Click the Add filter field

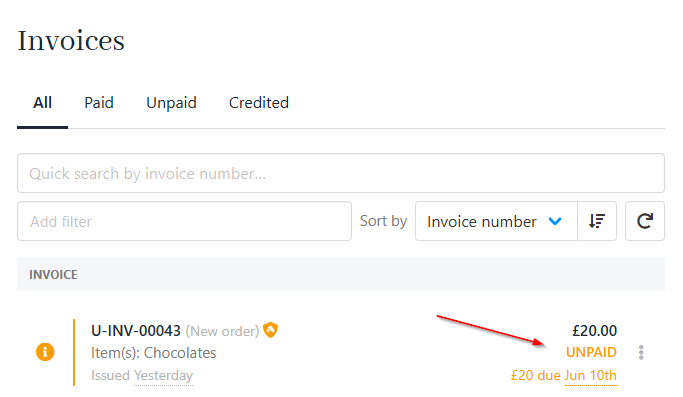coord(184,221)
